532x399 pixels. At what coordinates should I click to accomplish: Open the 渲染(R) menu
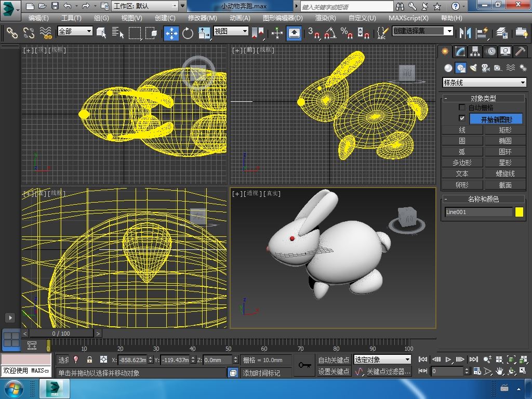coord(325,18)
